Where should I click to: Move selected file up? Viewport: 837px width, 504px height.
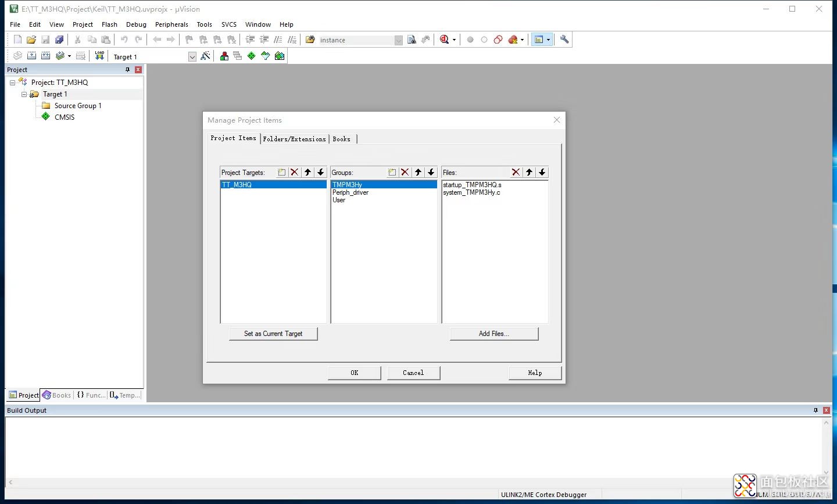[530, 172]
